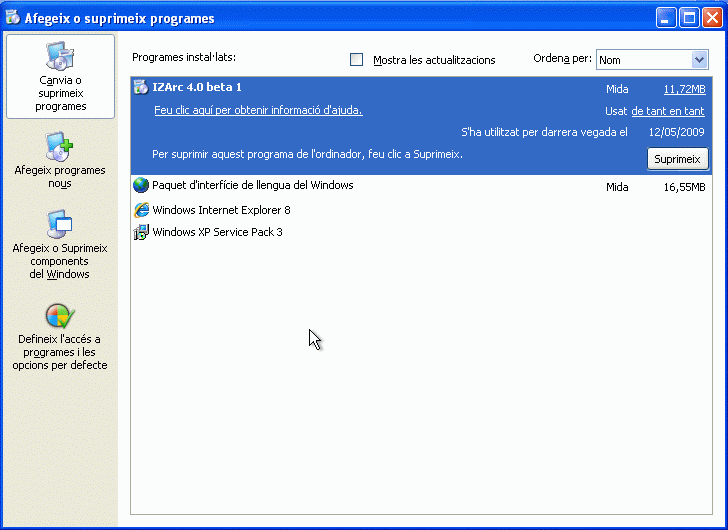Select Afegeix o Suprimeix components del Windows icon
The height and width of the screenshot is (530, 728).
pos(59,224)
